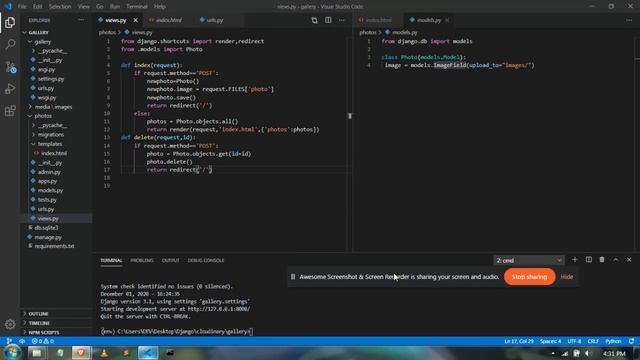Open the Help menu
Image resolution: width=640 pixels, height=360 pixels.
click(x=160, y=7)
